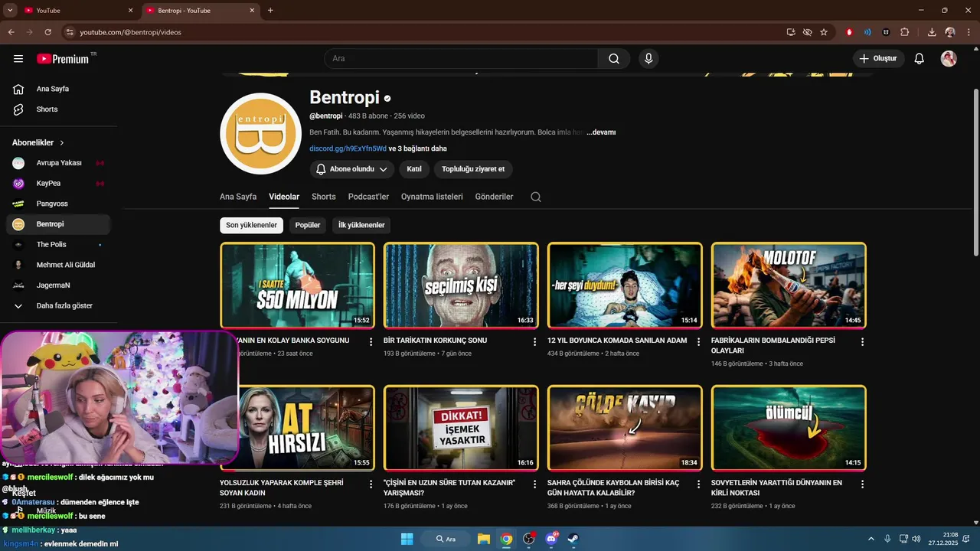Expand channel description with ...devamı
Viewport: 980px width, 551px height.
[x=601, y=132]
